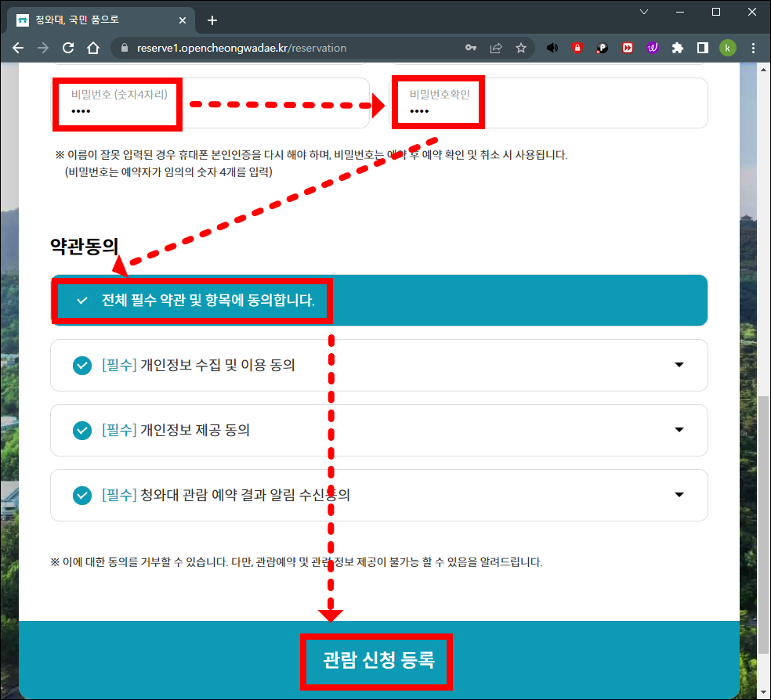Viewport: 771px width, 700px height.
Task: Toggle the 개인정보 제공 동의 checkbox
Action: 82,430
